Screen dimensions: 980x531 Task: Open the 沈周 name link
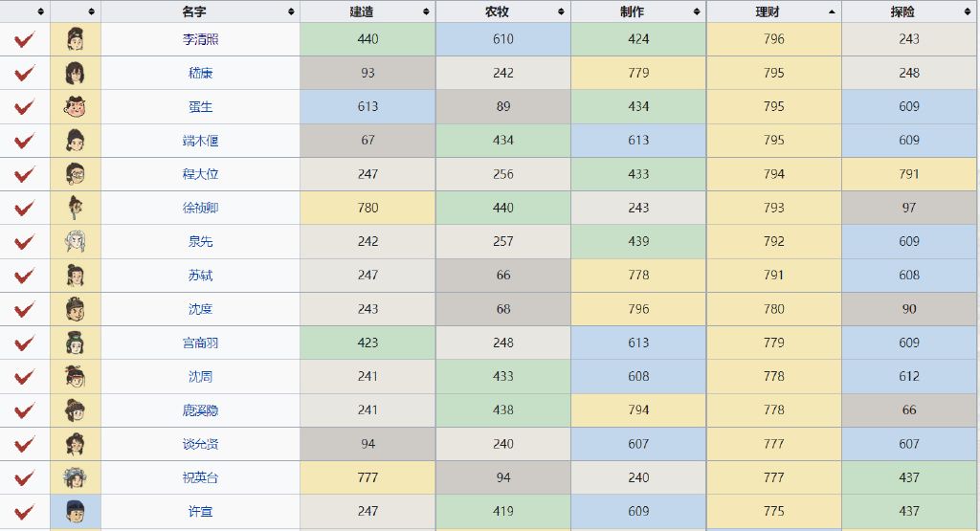(200, 377)
